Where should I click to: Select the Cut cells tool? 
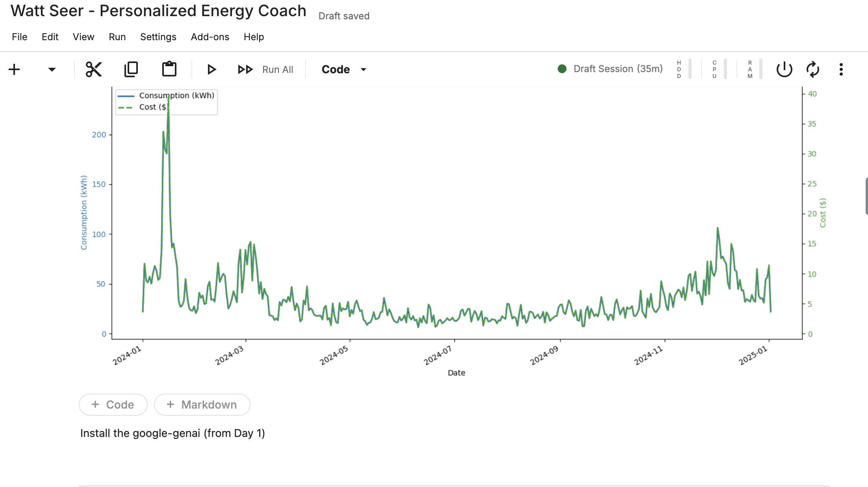tap(93, 69)
